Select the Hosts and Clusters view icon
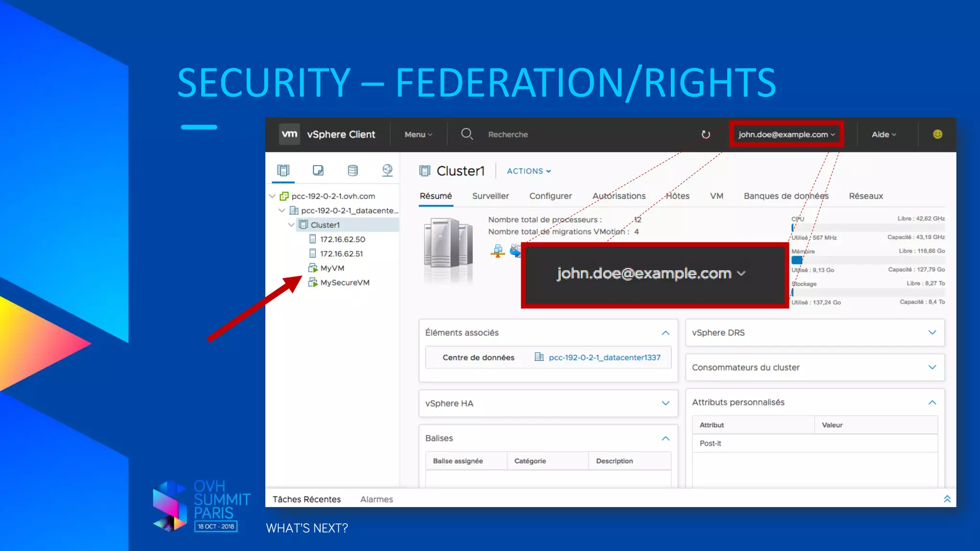 (x=283, y=170)
